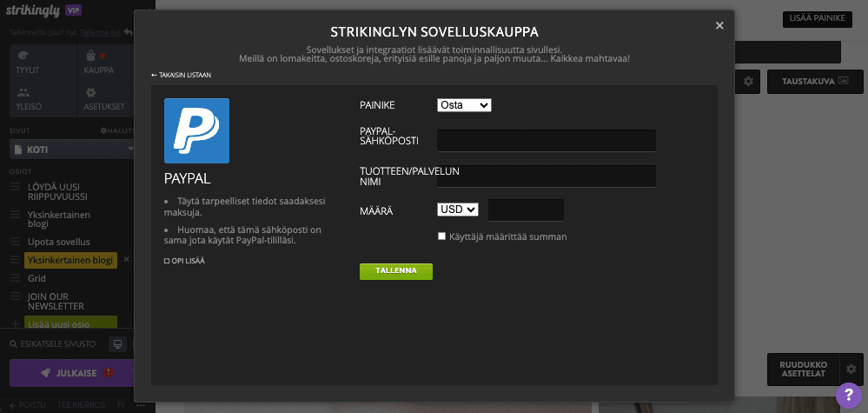The width and height of the screenshot is (868, 413).
Task: Open Tyylit styles panel
Action: (43, 63)
